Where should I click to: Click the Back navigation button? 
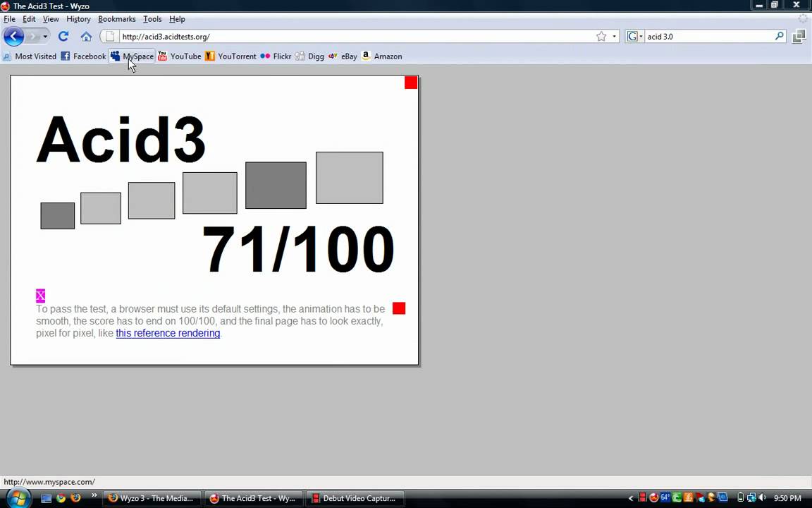13,36
